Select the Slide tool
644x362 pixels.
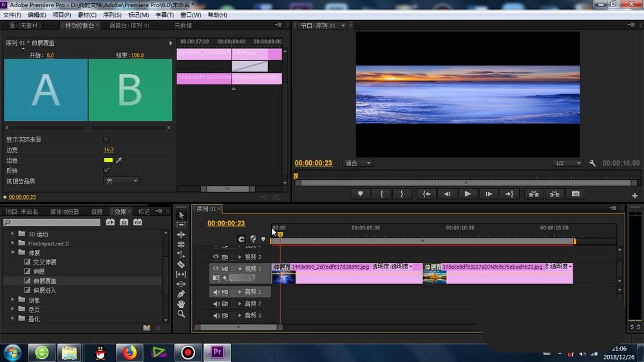point(181,284)
